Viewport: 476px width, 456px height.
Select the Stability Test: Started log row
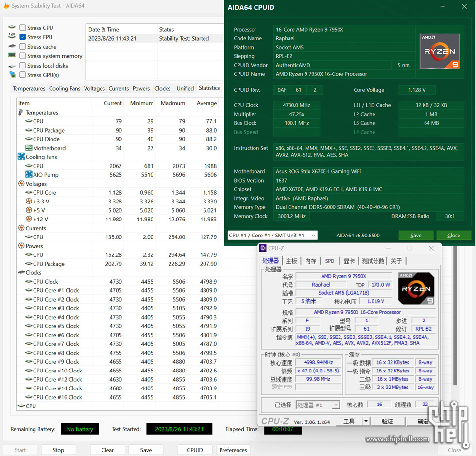pos(155,38)
